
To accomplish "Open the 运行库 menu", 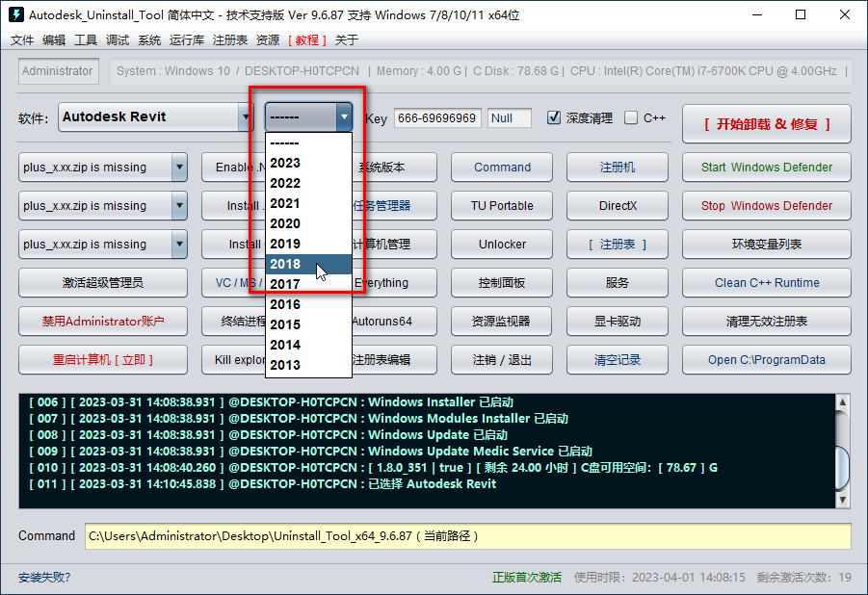I will click(x=187, y=39).
